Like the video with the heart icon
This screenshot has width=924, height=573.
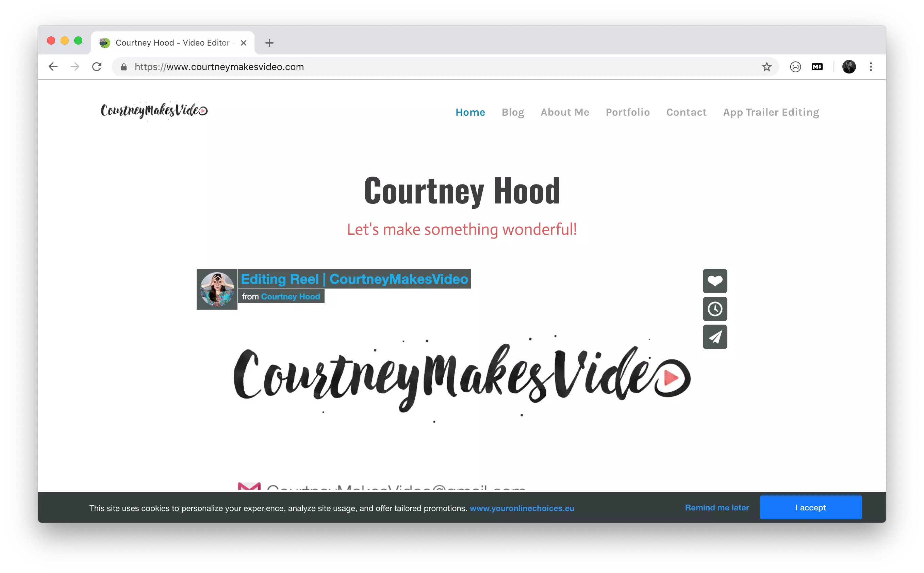(x=714, y=281)
